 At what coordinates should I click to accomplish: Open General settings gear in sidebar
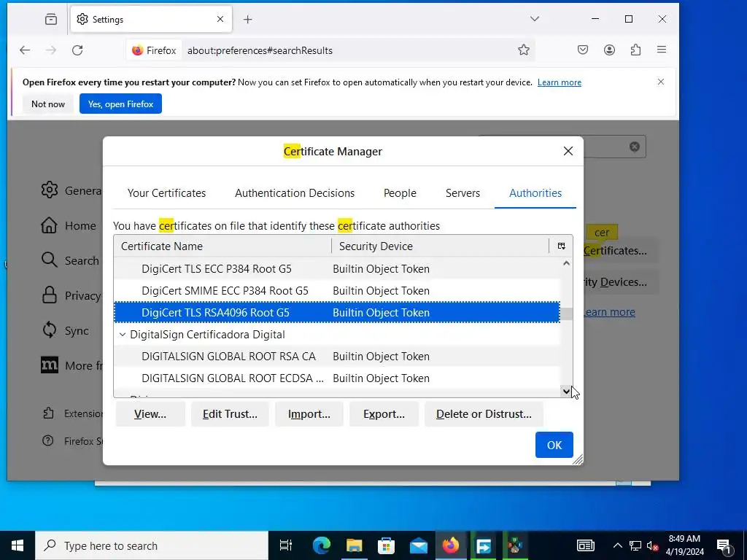tap(49, 190)
